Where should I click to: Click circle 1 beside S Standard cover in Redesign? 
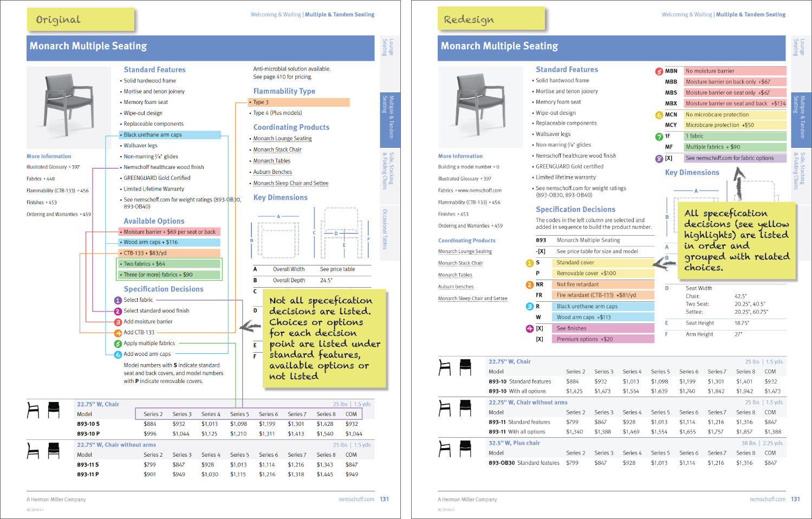click(530, 263)
